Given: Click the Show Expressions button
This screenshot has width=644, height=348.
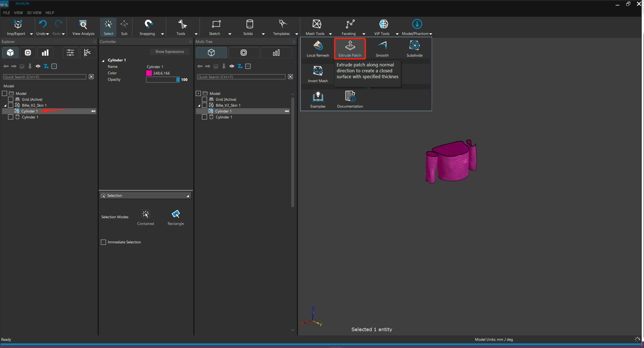Looking at the screenshot, I should tap(170, 52).
